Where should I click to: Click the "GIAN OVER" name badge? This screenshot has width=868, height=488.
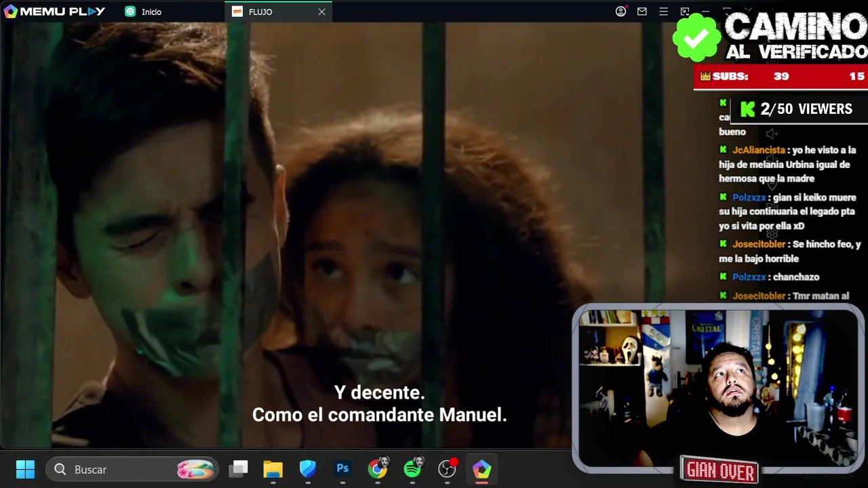tap(719, 470)
